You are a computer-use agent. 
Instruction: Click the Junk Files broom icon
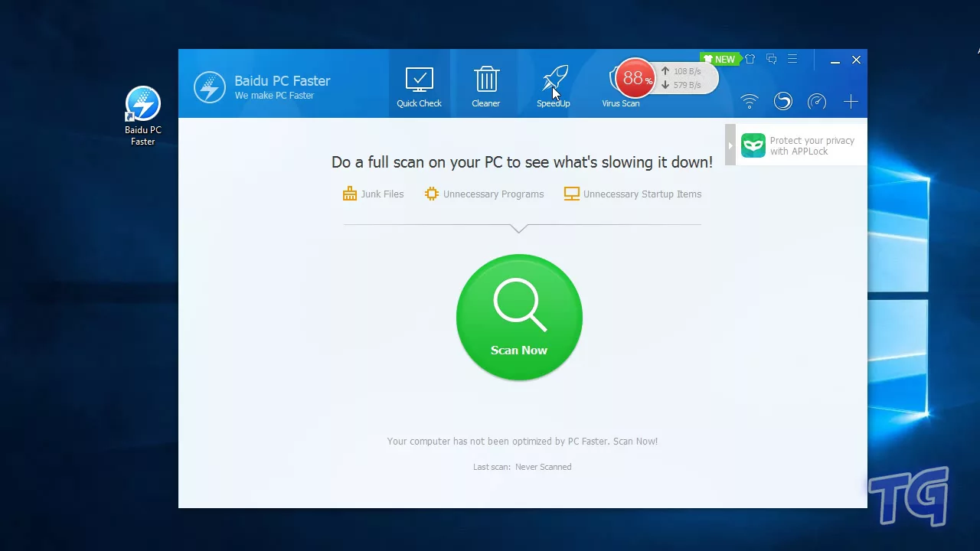pos(350,194)
